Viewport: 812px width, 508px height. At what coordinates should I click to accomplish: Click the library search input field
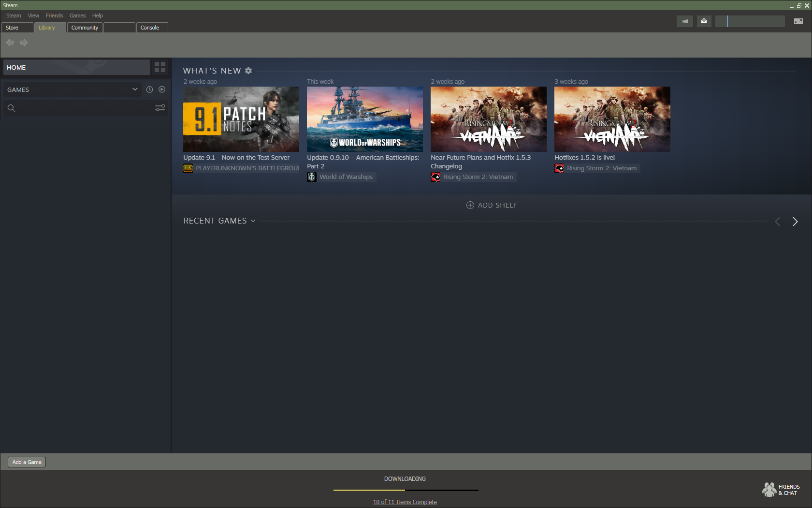pyautogui.click(x=85, y=108)
